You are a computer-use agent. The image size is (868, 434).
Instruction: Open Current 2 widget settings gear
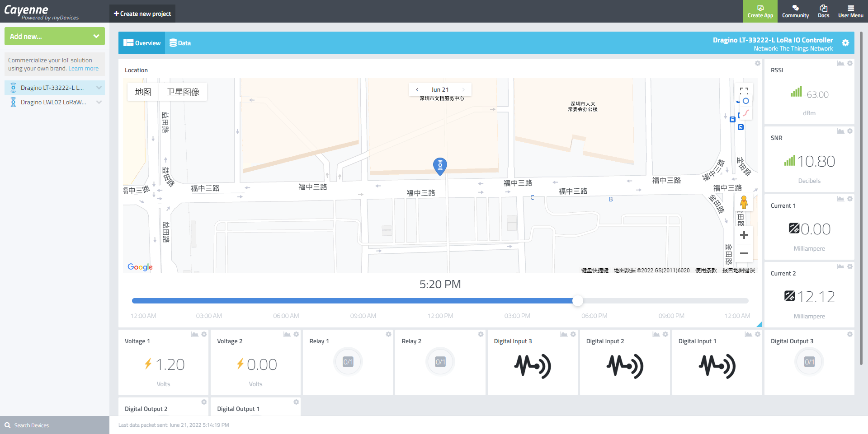[x=850, y=266]
